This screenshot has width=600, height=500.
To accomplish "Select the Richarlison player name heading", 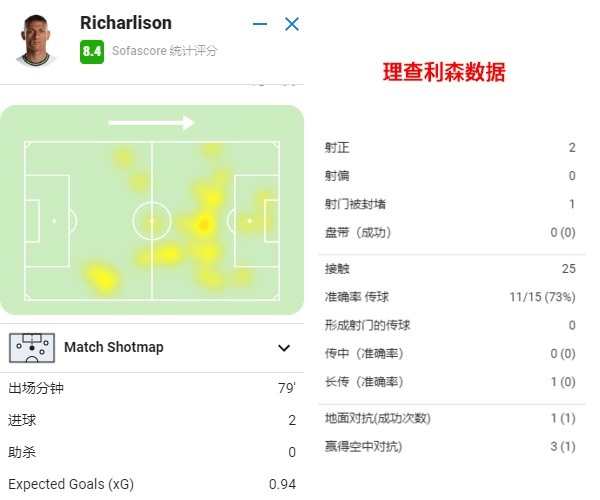I will pyautogui.click(x=126, y=23).
